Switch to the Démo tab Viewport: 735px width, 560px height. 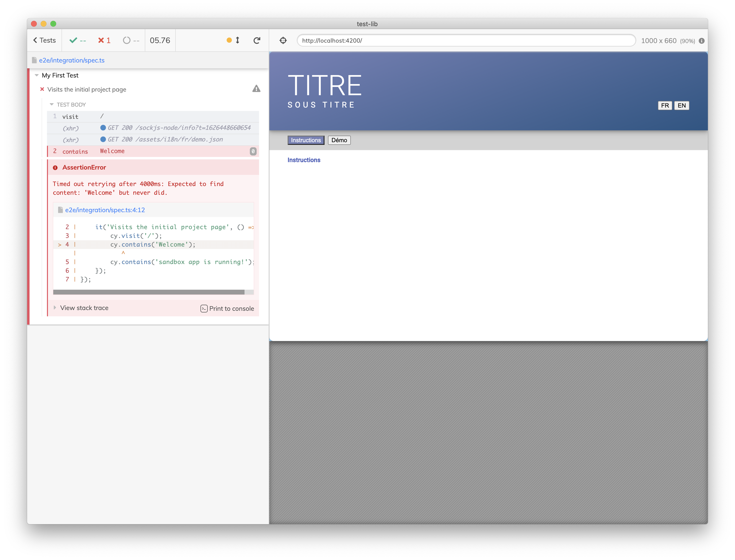339,140
